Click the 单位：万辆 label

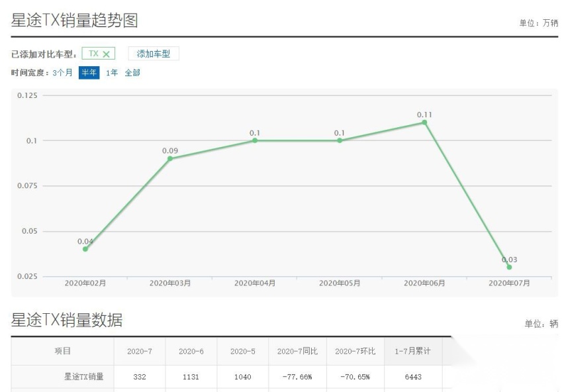[538, 23]
